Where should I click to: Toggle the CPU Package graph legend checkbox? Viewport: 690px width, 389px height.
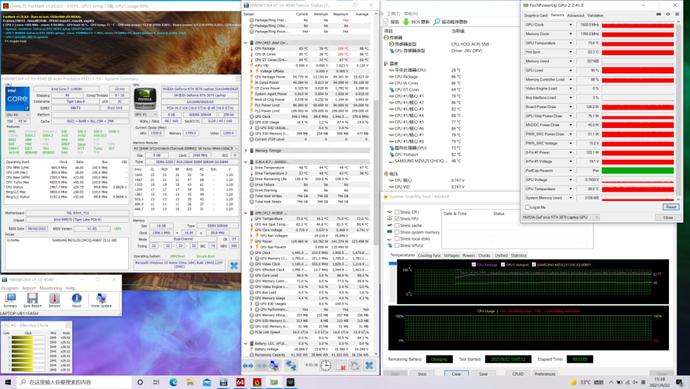tap(473, 264)
